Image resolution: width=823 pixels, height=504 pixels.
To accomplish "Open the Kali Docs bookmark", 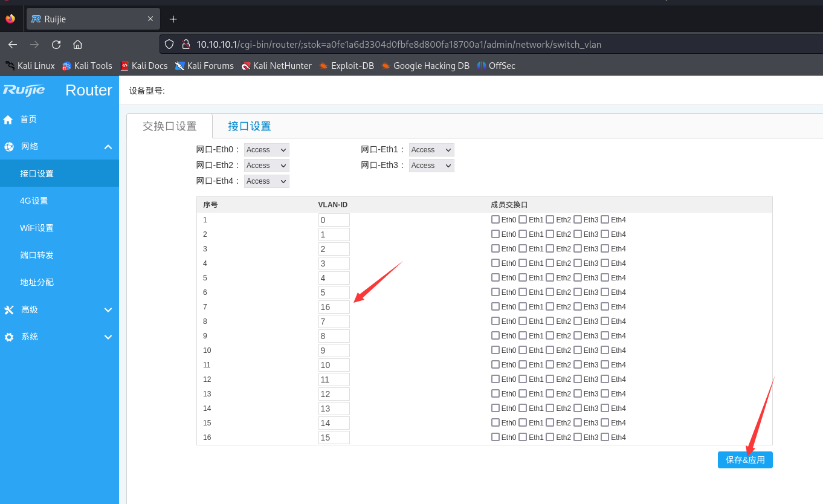I will tap(144, 65).
